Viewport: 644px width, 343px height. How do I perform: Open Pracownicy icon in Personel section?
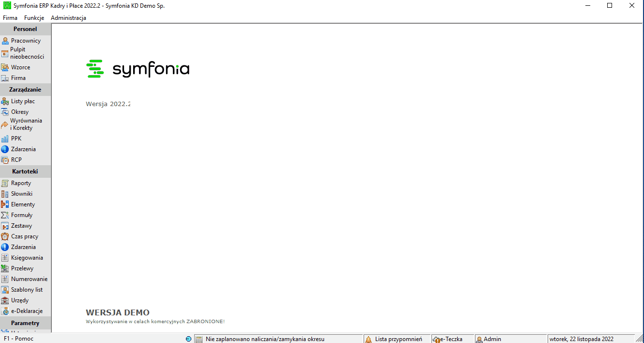point(5,41)
